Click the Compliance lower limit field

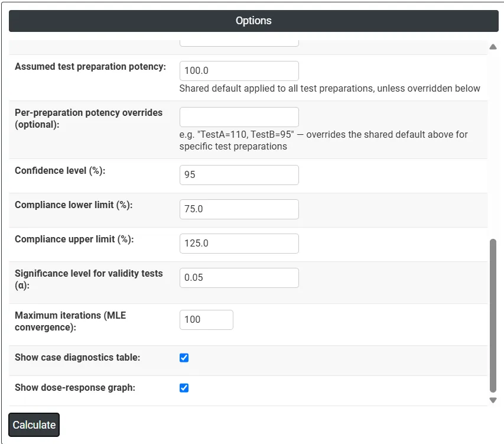point(239,209)
